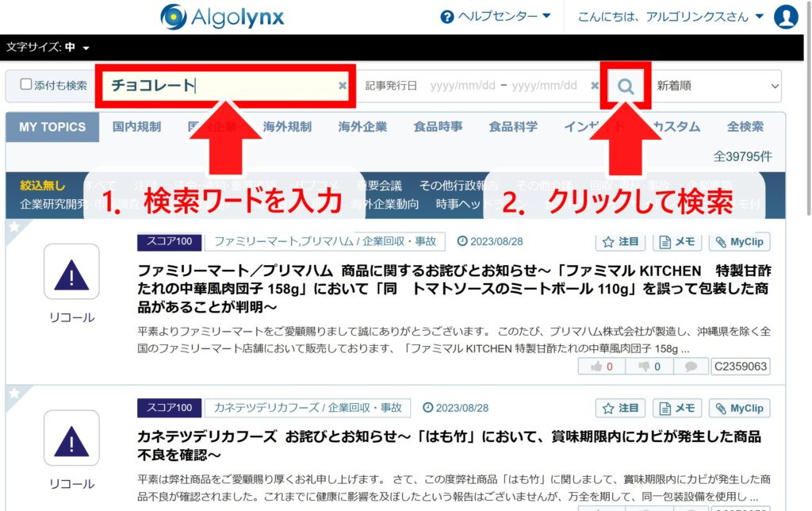Clear the チョコレート keyword with the x icon
This screenshot has width=812, height=511.
[x=343, y=86]
